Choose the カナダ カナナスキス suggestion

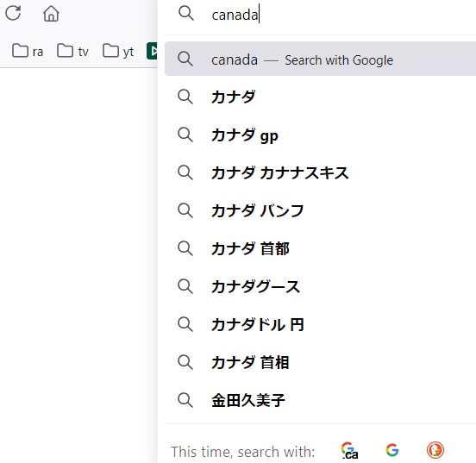click(x=320, y=172)
